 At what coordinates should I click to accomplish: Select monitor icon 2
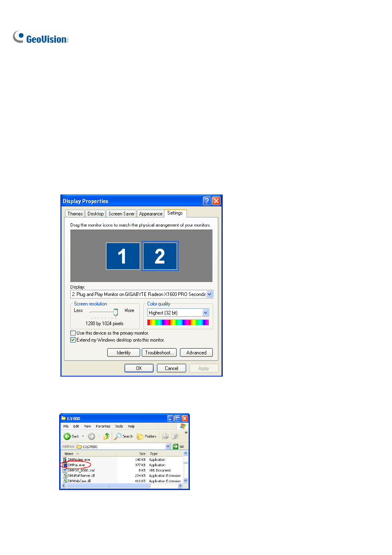pos(160,256)
